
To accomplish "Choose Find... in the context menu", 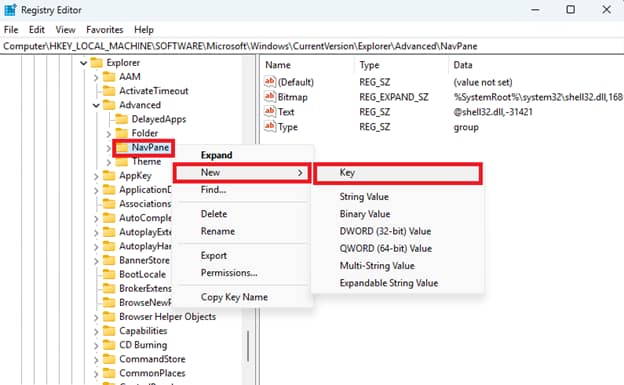I will pos(243,190).
